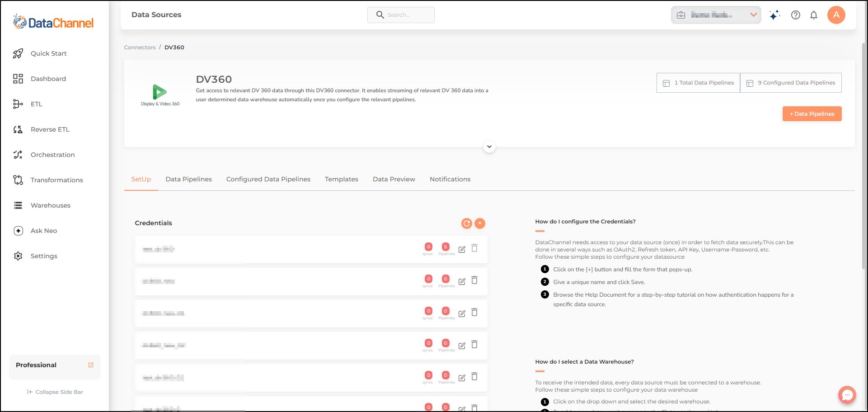This screenshot has width=868, height=412.
Task: Click the DataChannel logo
Action: 53,22
